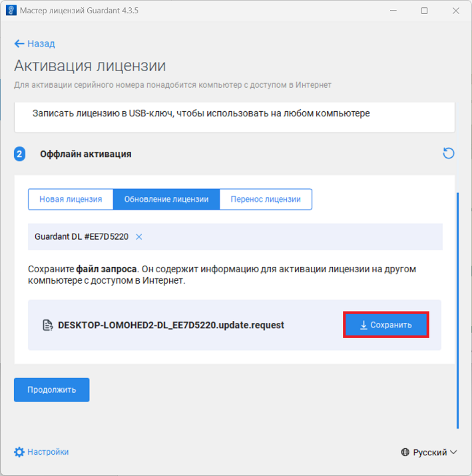Click the Guardant app icon in title bar
The height and width of the screenshot is (476, 472).
click(x=9, y=11)
